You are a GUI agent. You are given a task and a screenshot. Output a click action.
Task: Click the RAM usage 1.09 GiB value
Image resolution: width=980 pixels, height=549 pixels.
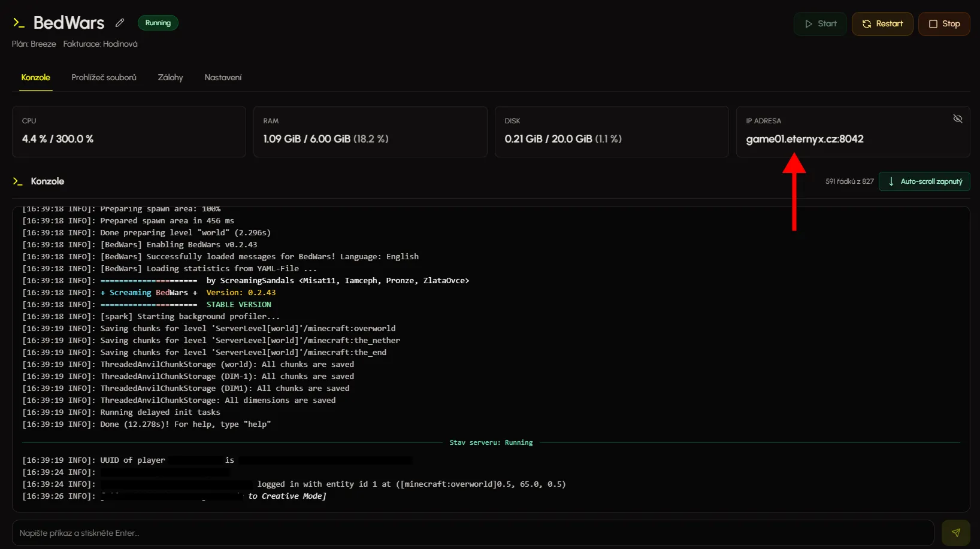(x=326, y=139)
